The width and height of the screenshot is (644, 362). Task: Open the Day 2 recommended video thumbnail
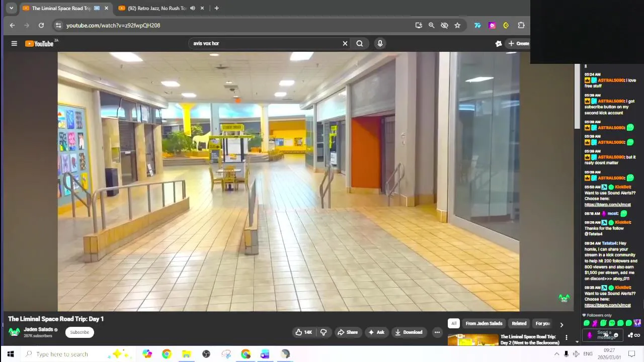pyautogui.click(x=472, y=340)
